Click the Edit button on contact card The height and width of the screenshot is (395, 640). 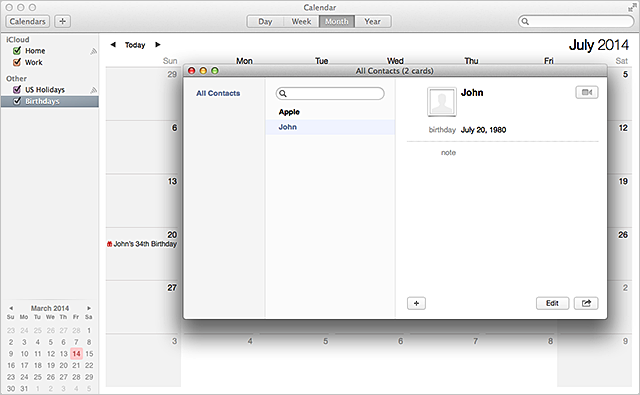click(552, 303)
